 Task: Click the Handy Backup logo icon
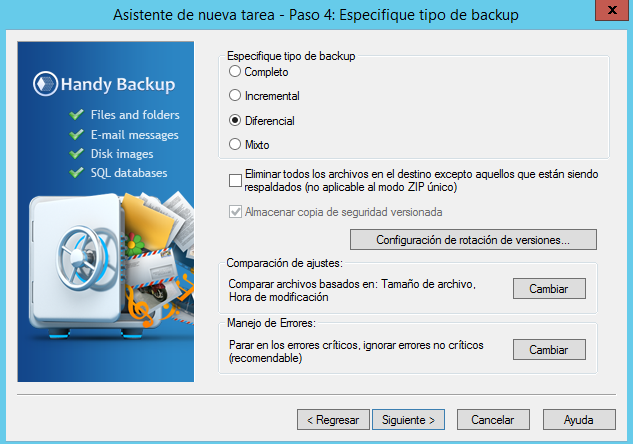[43, 84]
